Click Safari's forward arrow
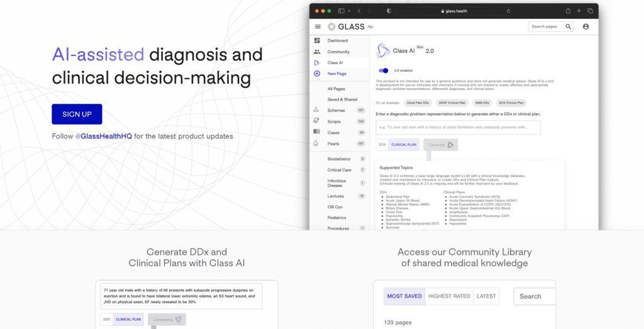Screen dimensions: 644x329 point(370,11)
